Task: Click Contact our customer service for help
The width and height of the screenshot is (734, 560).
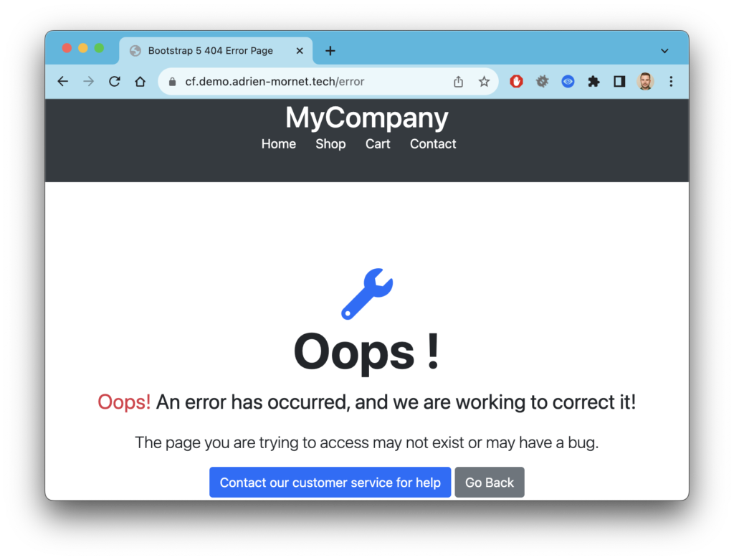Action: [330, 483]
